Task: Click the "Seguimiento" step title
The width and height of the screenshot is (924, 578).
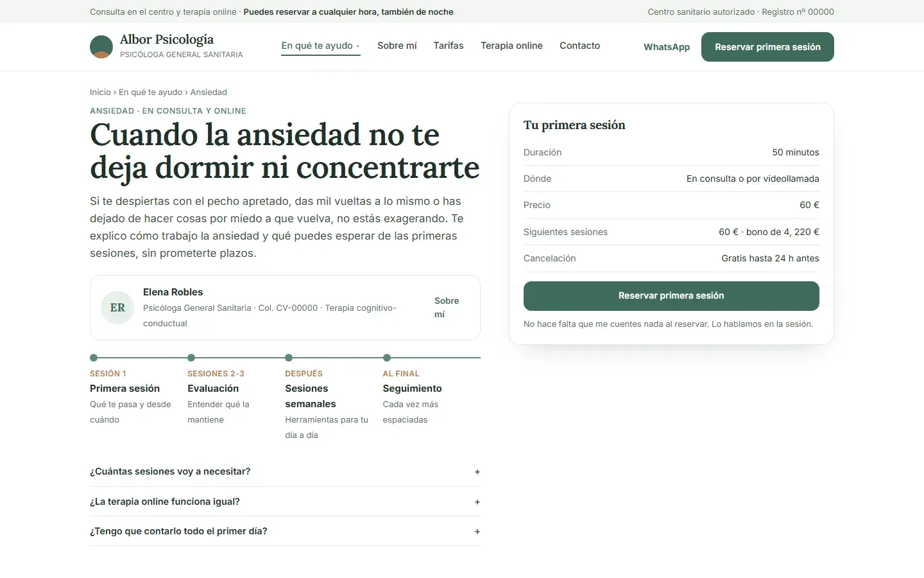Action: click(412, 389)
